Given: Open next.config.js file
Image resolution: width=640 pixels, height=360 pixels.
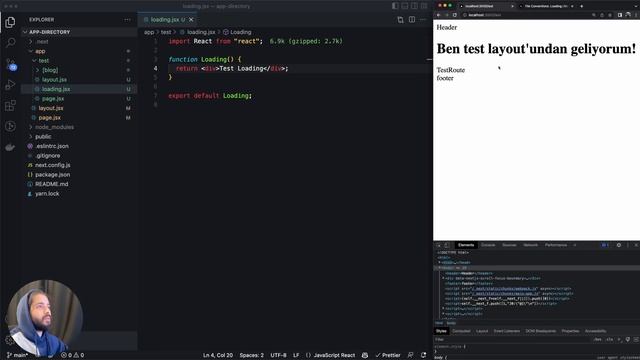Looking at the screenshot, I should pyautogui.click(x=79, y=165).
